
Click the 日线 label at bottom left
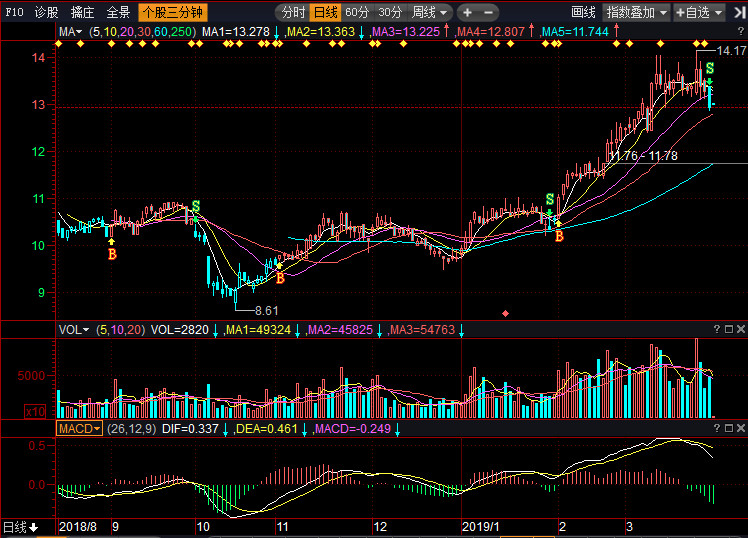[x=19, y=527]
